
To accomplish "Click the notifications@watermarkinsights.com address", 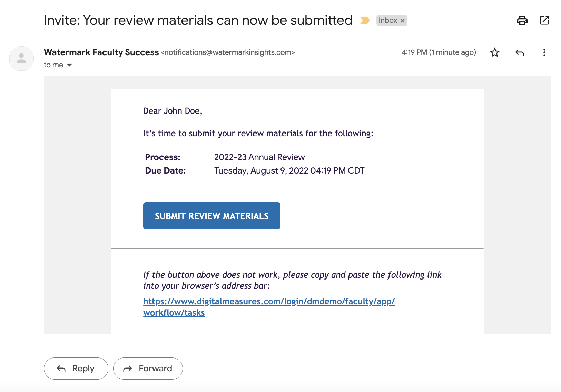I will click(x=228, y=52).
